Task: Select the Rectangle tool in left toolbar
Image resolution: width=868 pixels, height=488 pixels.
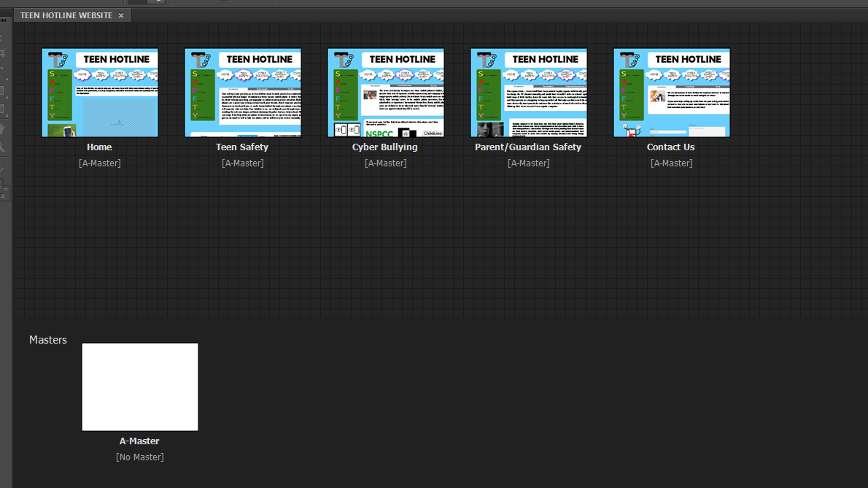Action: coord(3,92)
